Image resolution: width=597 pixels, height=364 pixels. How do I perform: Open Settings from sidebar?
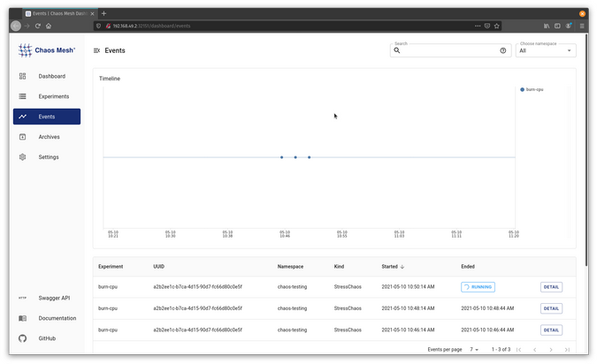(49, 157)
